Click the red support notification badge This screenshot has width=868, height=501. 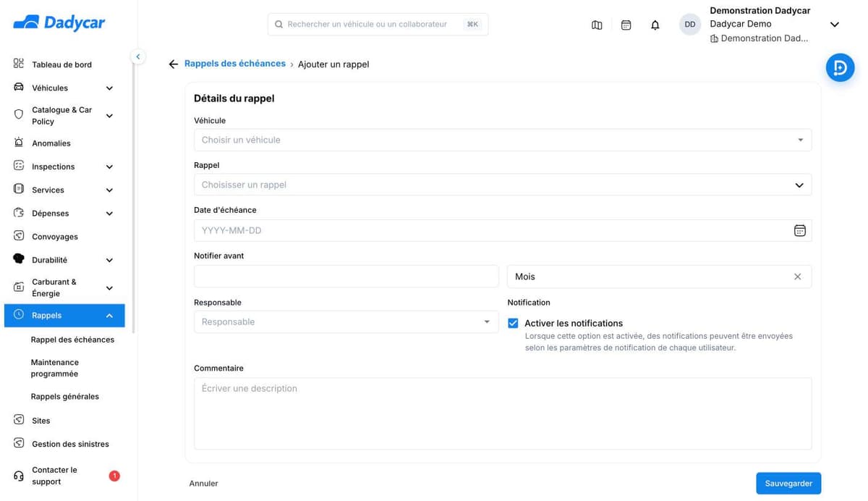pos(114,476)
